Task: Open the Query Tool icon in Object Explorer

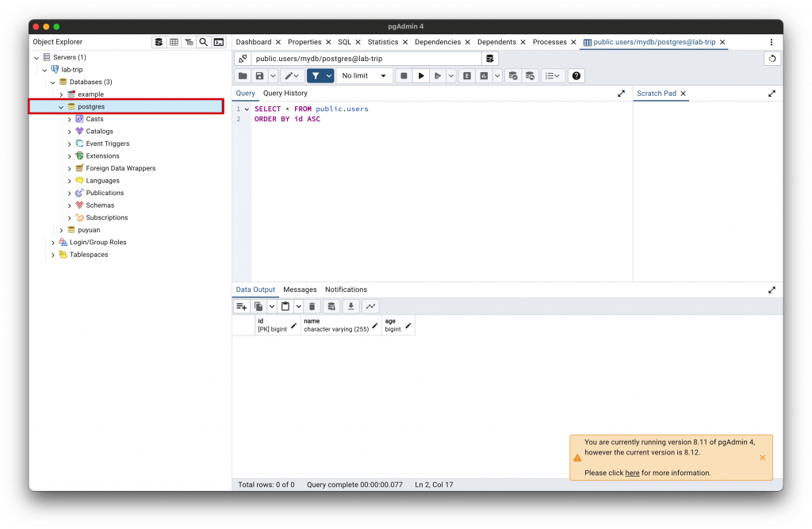Action: click(159, 42)
